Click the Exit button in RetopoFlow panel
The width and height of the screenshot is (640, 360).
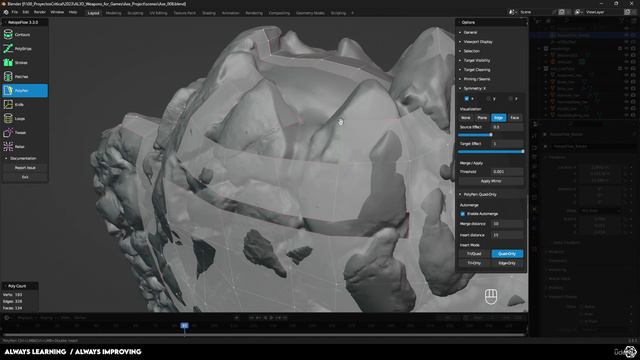pyautogui.click(x=25, y=177)
